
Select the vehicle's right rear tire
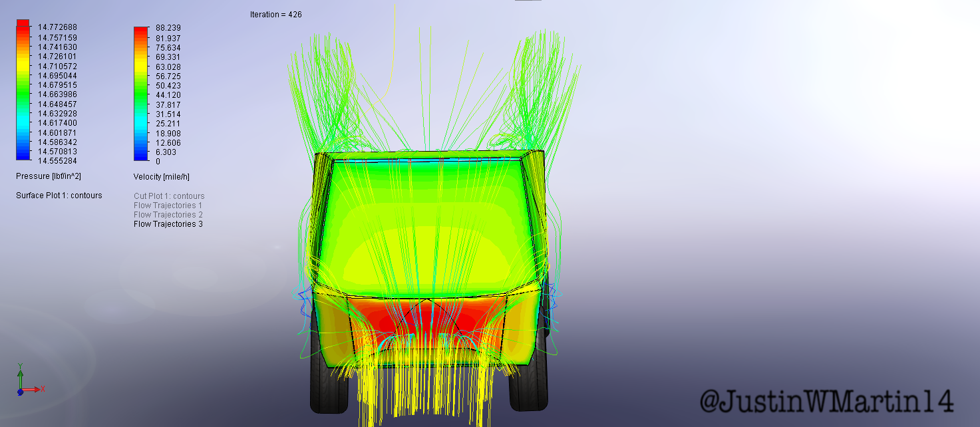point(529,389)
